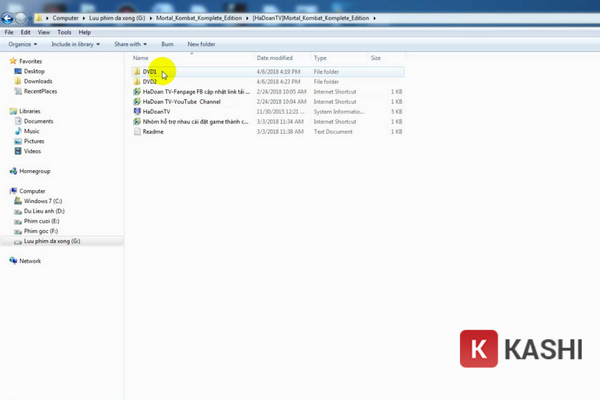Click the Libraries icon in sidebar
The width and height of the screenshot is (600, 400).
13,111
